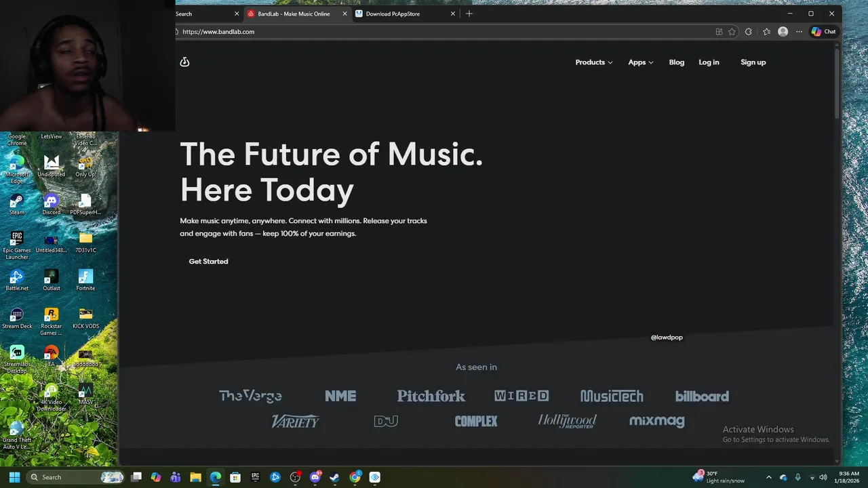Click the taskbar Search box

click(x=76, y=477)
